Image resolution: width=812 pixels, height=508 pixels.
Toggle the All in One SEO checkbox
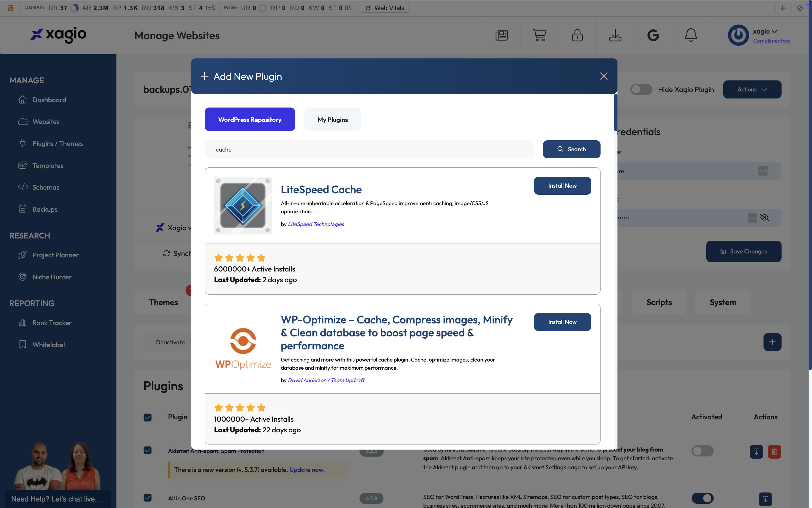(148, 498)
